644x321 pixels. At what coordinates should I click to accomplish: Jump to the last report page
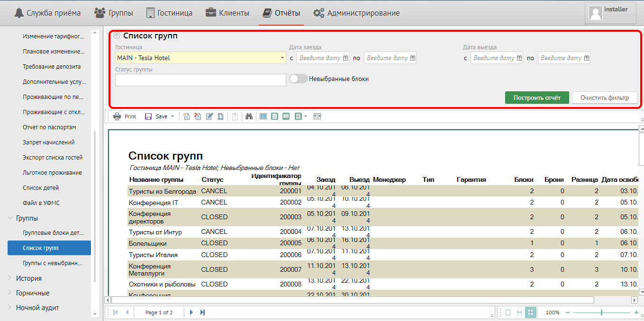[x=203, y=312]
